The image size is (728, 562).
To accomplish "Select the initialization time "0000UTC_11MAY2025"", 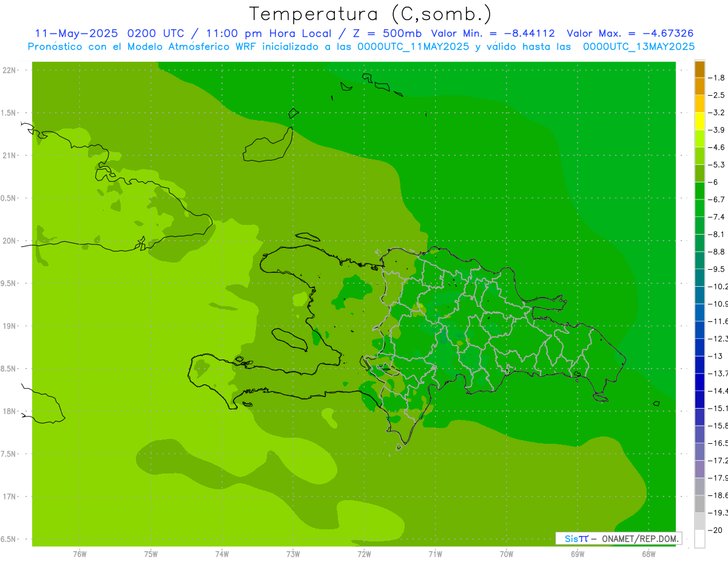I will [x=413, y=47].
